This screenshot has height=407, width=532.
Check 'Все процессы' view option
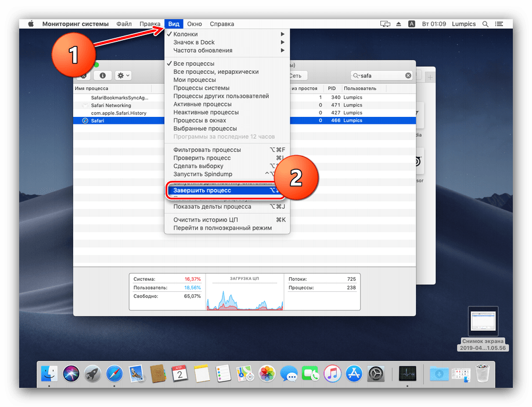click(194, 63)
